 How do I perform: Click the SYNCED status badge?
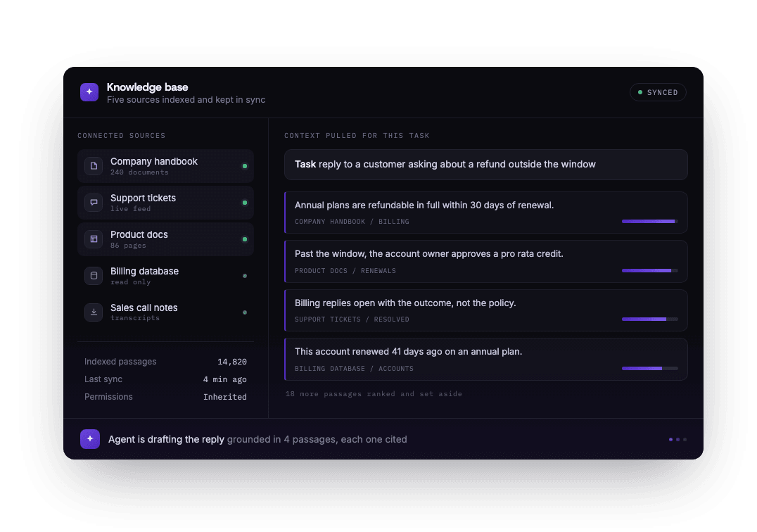click(658, 92)
